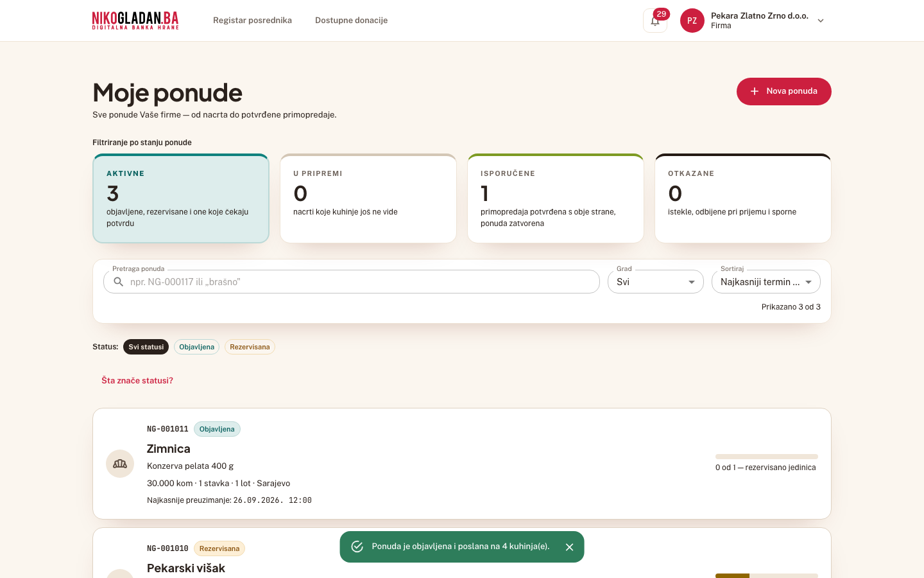Viewport: 924px width, 578px height.
Task: Click the Najkasnije preuzimanje date line
Action: (x=229, y=500)
